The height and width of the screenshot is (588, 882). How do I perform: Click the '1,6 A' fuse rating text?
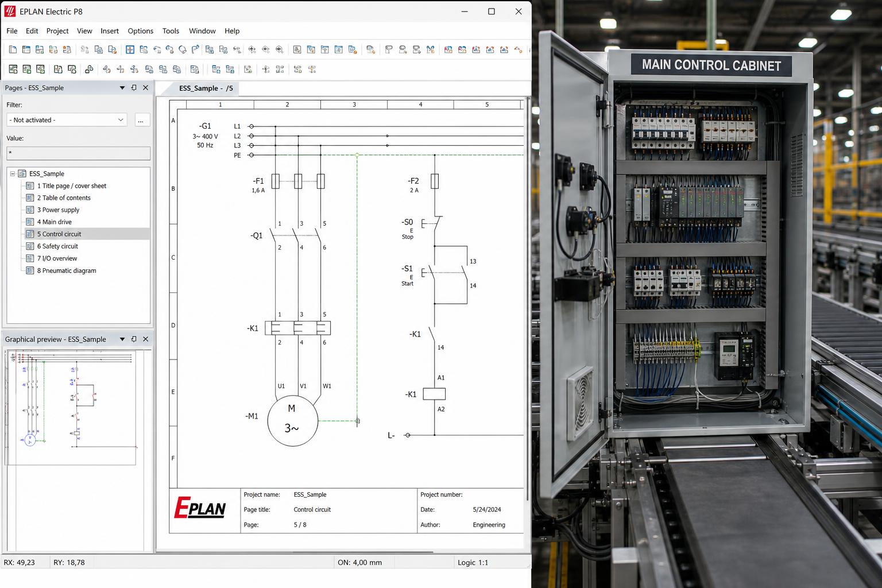click(258, 190)
